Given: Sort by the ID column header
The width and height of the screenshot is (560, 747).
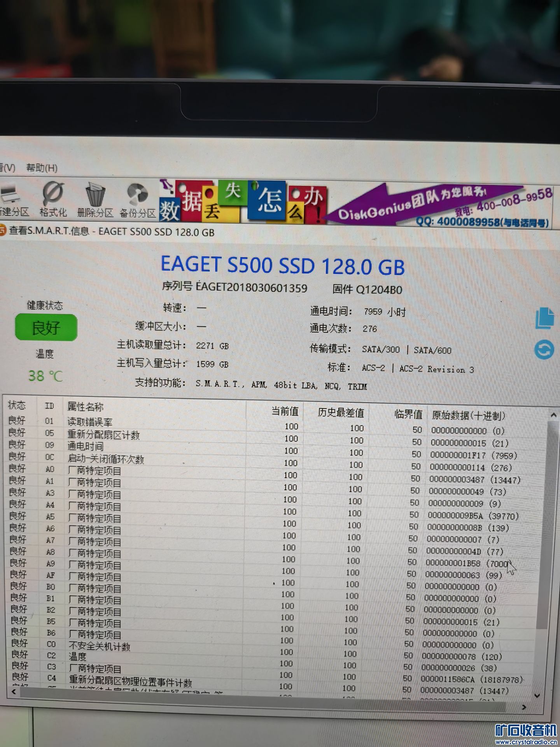Looking at the screenshot, I should [x=49, y=406].
